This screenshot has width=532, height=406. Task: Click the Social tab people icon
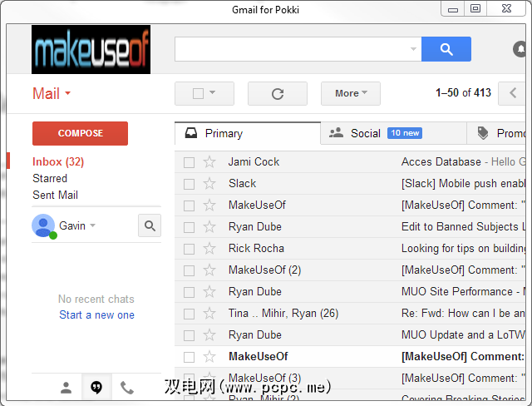336,133
